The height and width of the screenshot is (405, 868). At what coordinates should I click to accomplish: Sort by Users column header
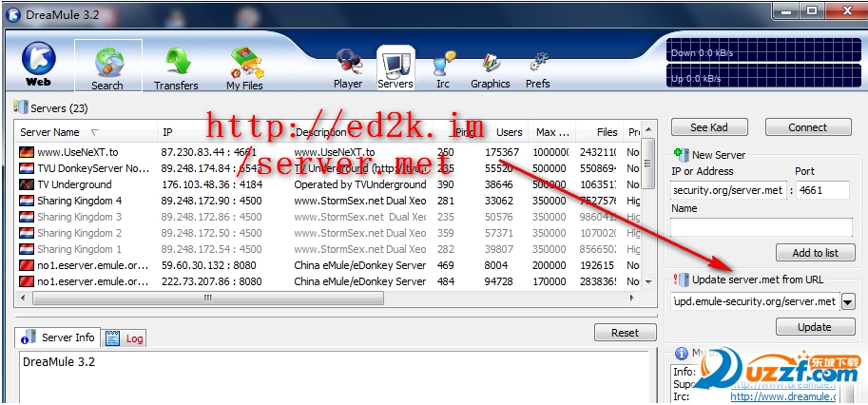(x=505, y=132)
